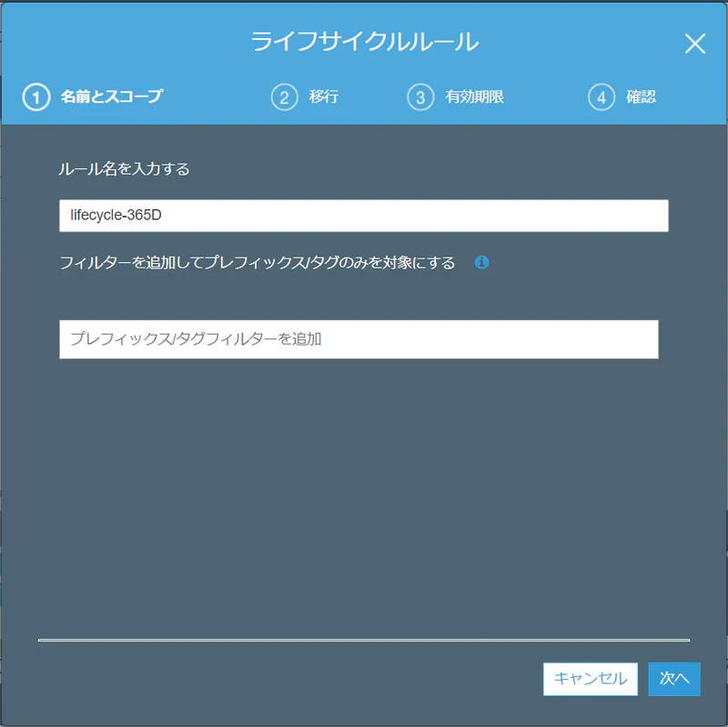Image resolution: width=728 pixels, height=727 pixels.
Task: Click the キャンセル button
Action: click(590, 679)
